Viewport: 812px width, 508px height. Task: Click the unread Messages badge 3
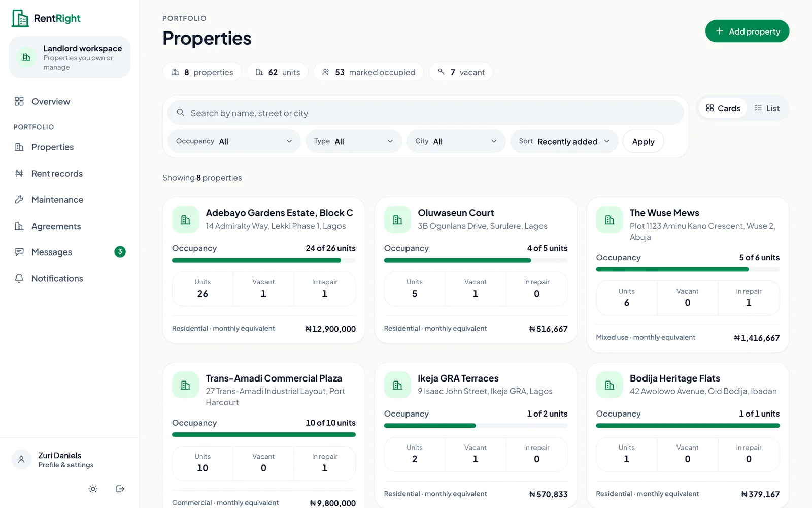(x=120, y=251)
